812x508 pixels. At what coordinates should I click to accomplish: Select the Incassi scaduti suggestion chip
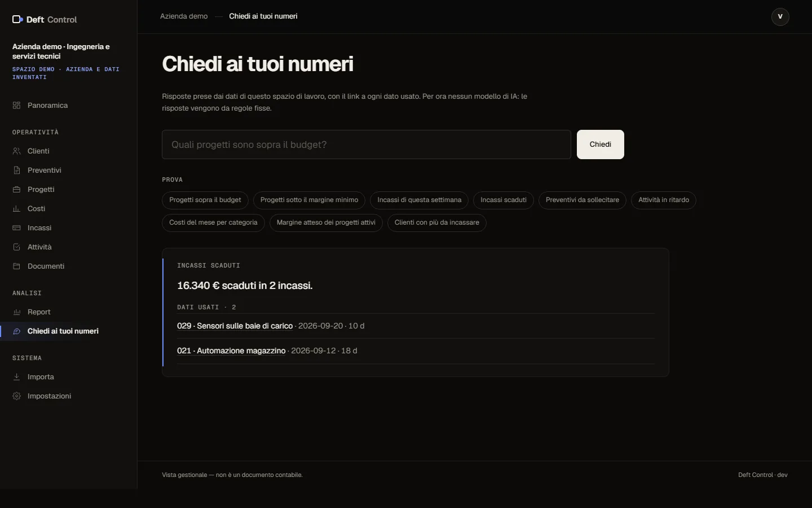pyautogui.click(x=504, y=200)
